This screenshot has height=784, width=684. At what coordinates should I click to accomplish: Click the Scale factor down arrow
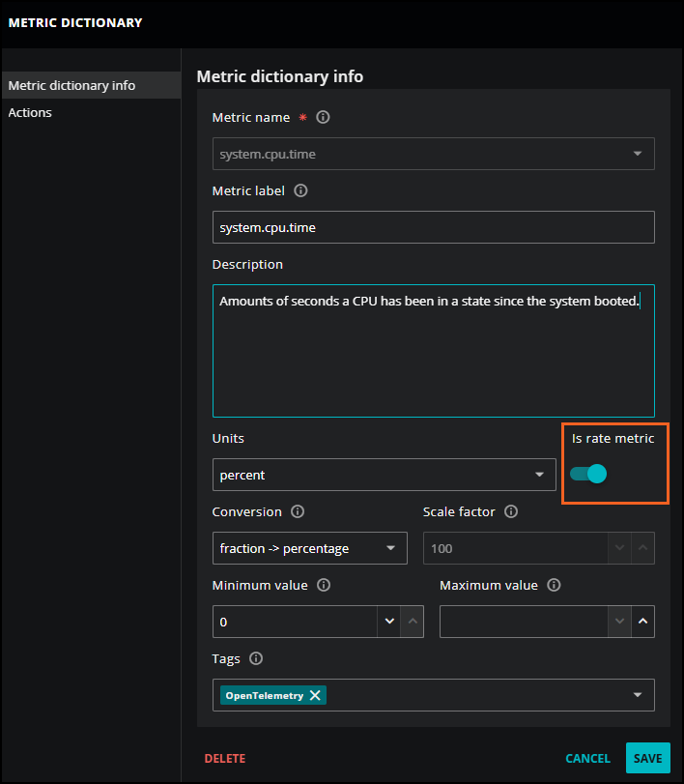(619, 548)
